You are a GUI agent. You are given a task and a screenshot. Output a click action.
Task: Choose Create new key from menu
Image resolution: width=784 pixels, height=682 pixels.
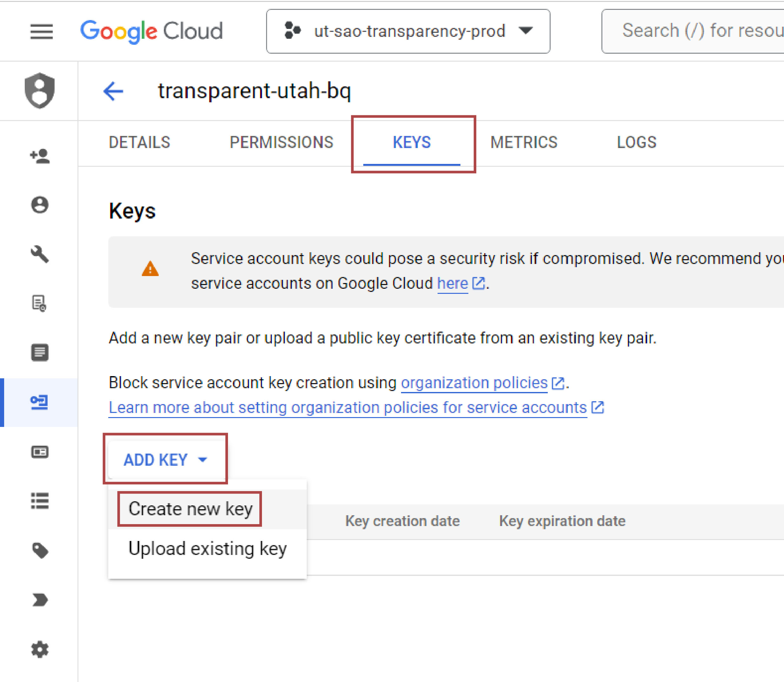point(190,509)
